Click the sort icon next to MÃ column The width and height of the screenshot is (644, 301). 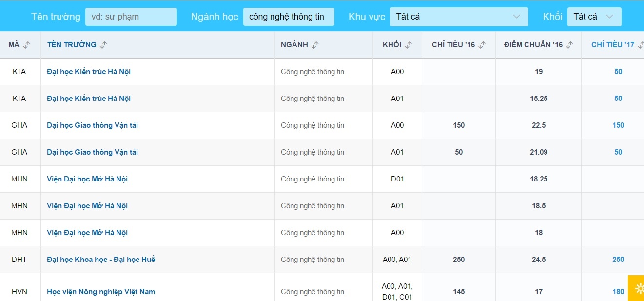click(26, 44)
